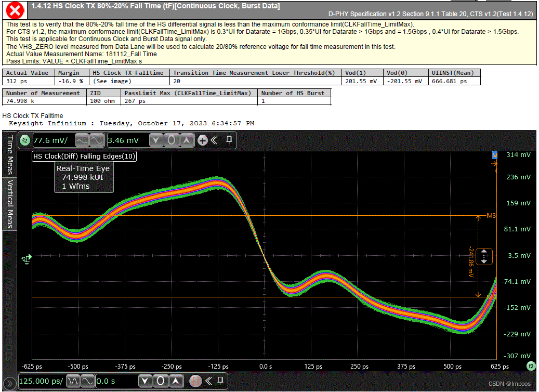Click the D-PHY Specification v1.2 reference text
The width and height of the screenshot is (539, 392).
431,14
